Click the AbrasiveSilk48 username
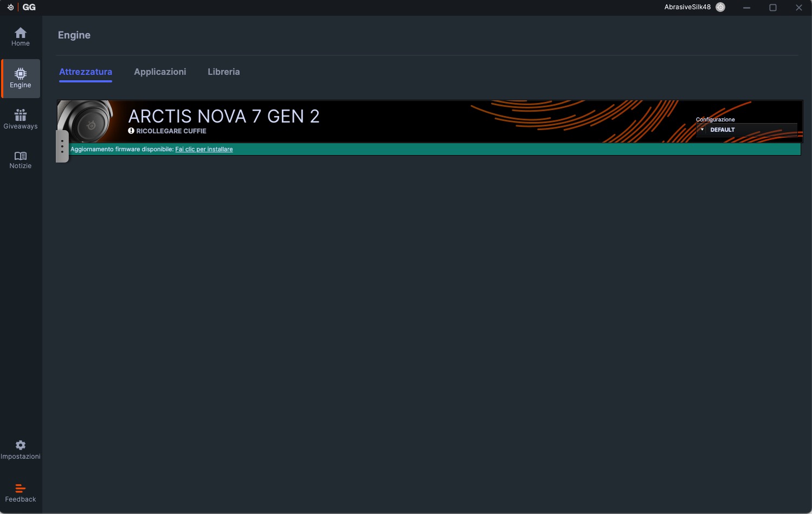812x514 pixels. click(687, 7)
